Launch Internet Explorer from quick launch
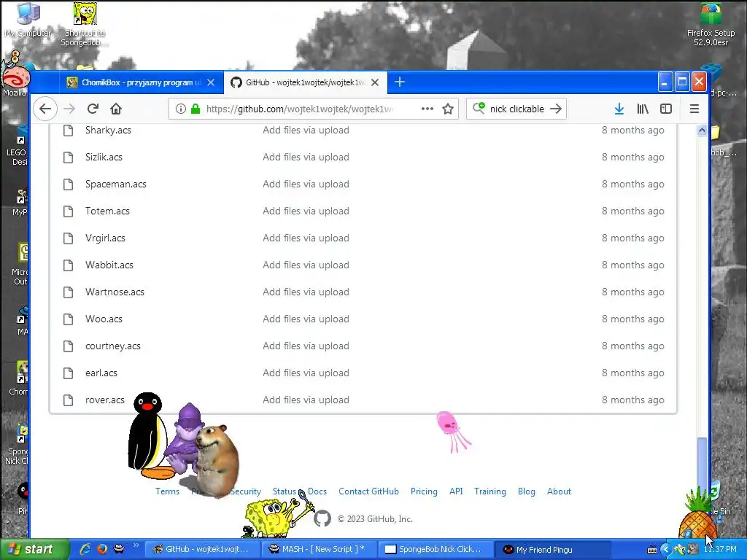Viewport: 747px width, 560px height. point(85,549)
